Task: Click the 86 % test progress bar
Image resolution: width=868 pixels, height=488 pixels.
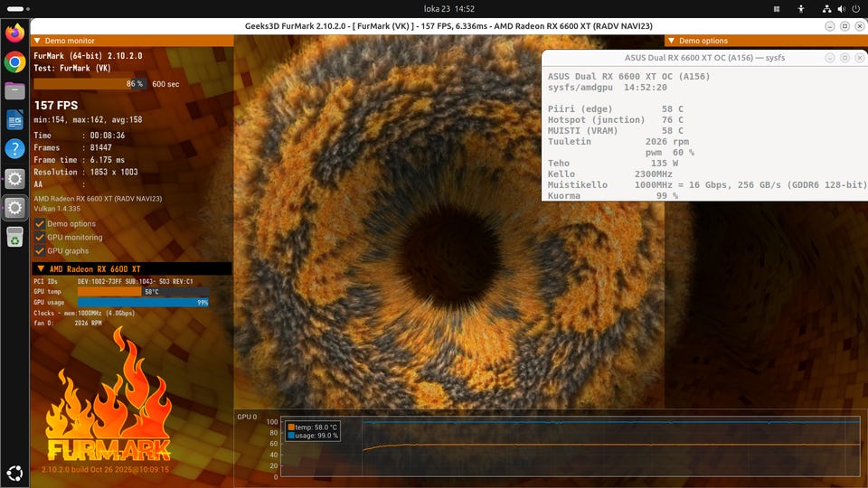Action: pos(90,83)
